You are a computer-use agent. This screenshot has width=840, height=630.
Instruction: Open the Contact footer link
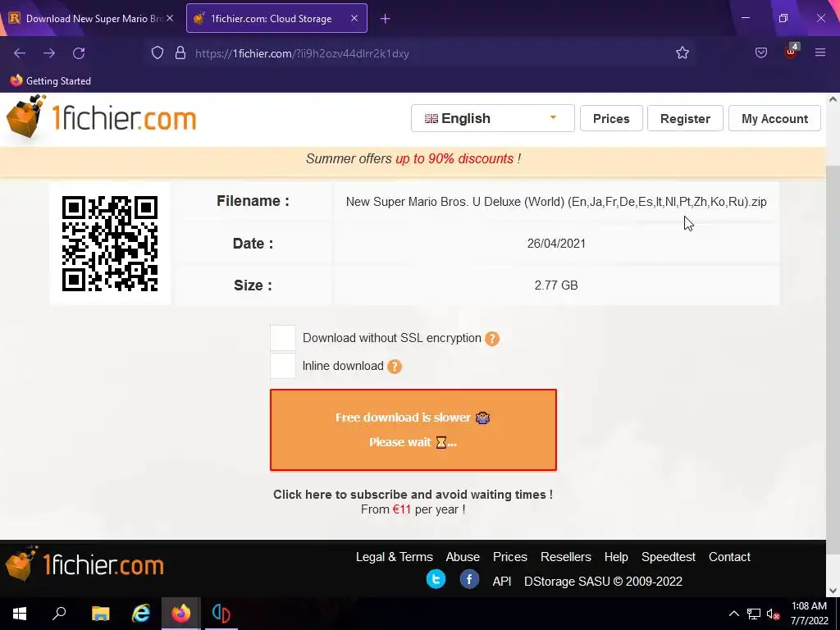click(x=729, y=557)
